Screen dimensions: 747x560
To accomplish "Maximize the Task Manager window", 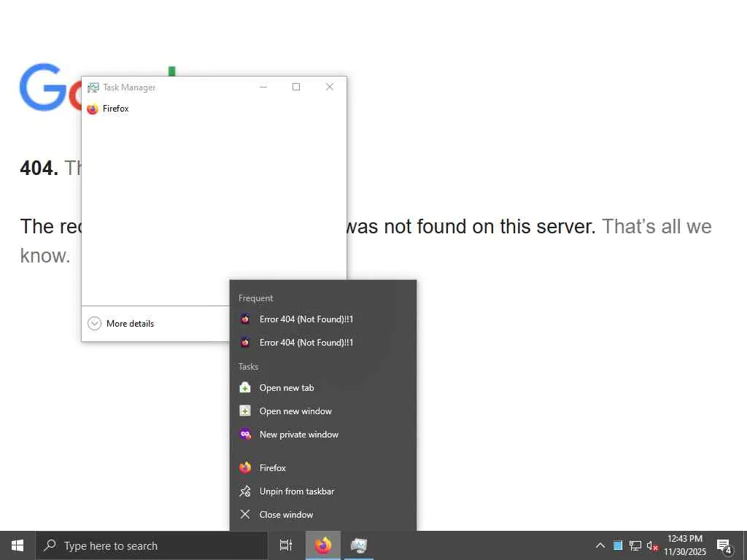I will (296, 87).
